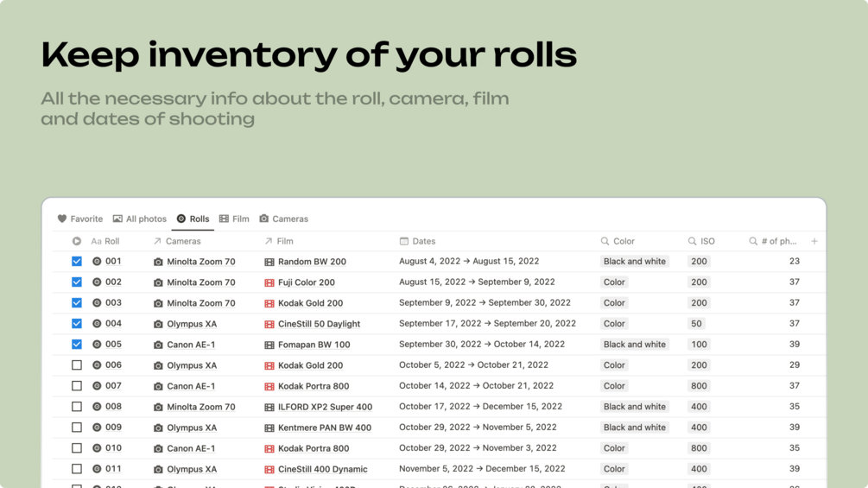Open the Minolta Zoom 70 link in row 008
Viewport: 868px width, 488px height.
(x=200, y=407)
